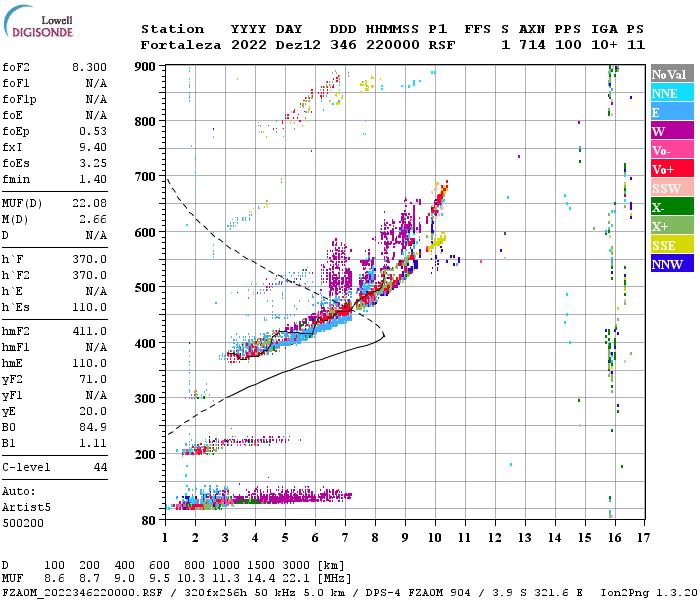
Task: Select the Vo- pink legend swatch
Action: (672, 150)
